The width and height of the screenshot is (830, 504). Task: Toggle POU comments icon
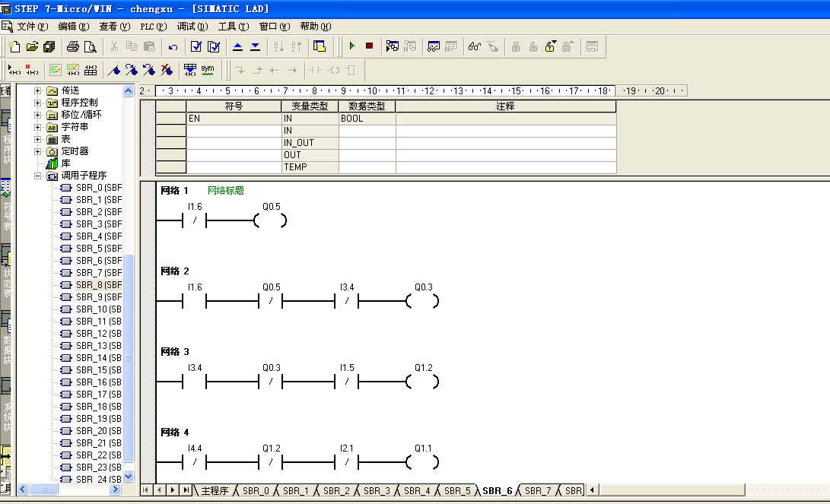[55, 70]
